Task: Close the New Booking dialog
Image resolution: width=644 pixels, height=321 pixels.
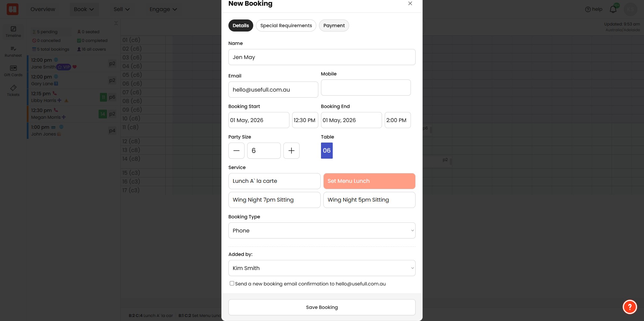Action: tap(410, 3)
